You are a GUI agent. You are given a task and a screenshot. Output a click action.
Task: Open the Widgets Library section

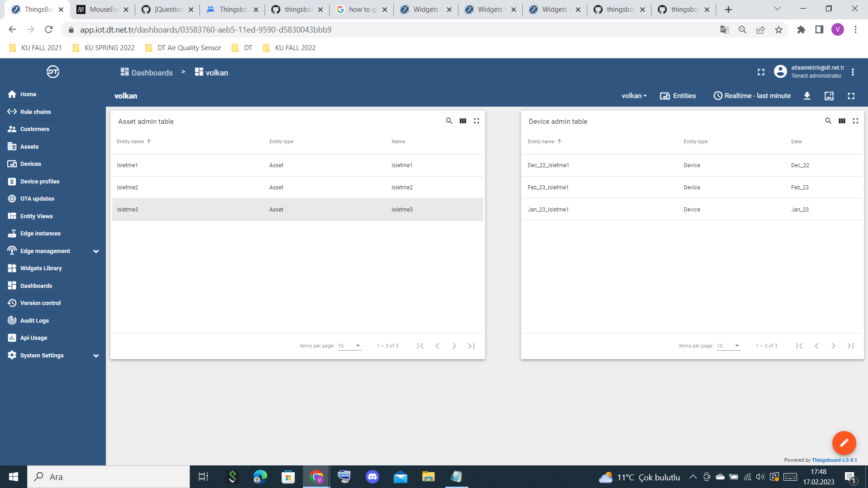point(40,268)
